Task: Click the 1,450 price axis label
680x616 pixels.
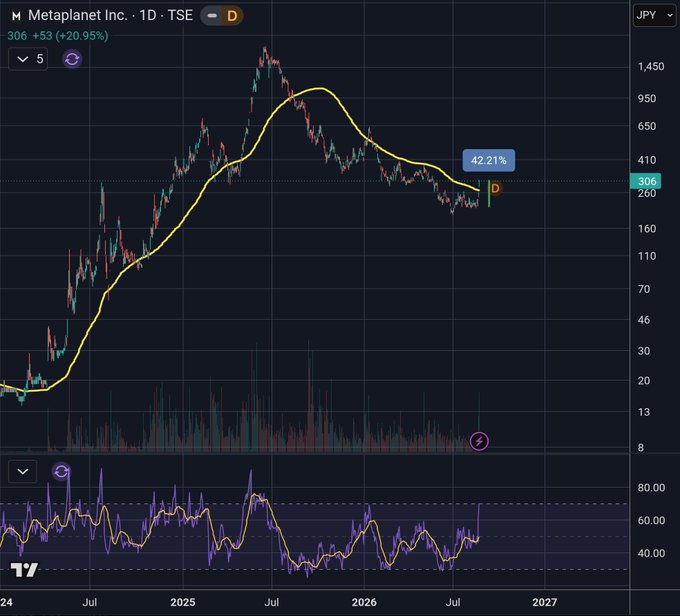Action: pyautogui.click(x=651, y=66)
